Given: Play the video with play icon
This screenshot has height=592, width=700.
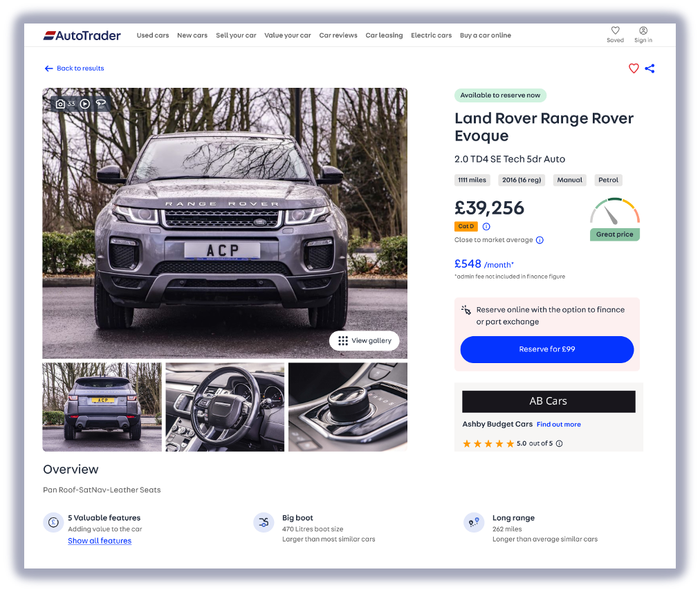Looking at the screenshot, I should click(85, 104).
